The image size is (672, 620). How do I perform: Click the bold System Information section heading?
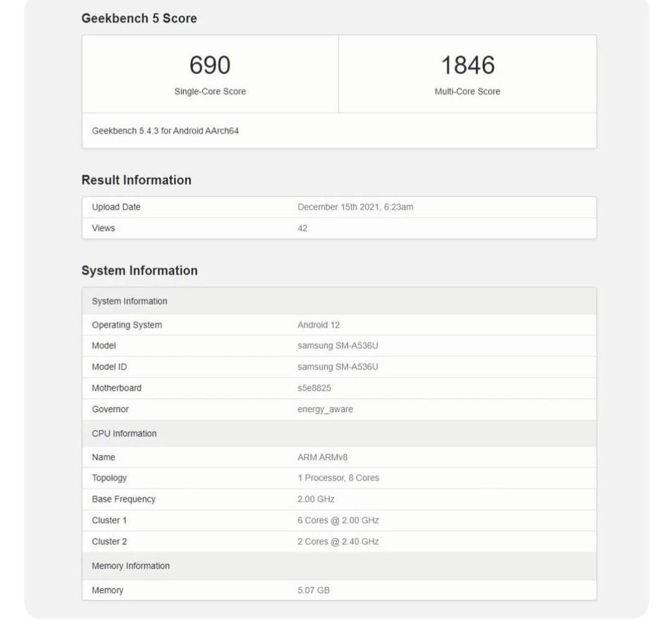tap(139, 270)
